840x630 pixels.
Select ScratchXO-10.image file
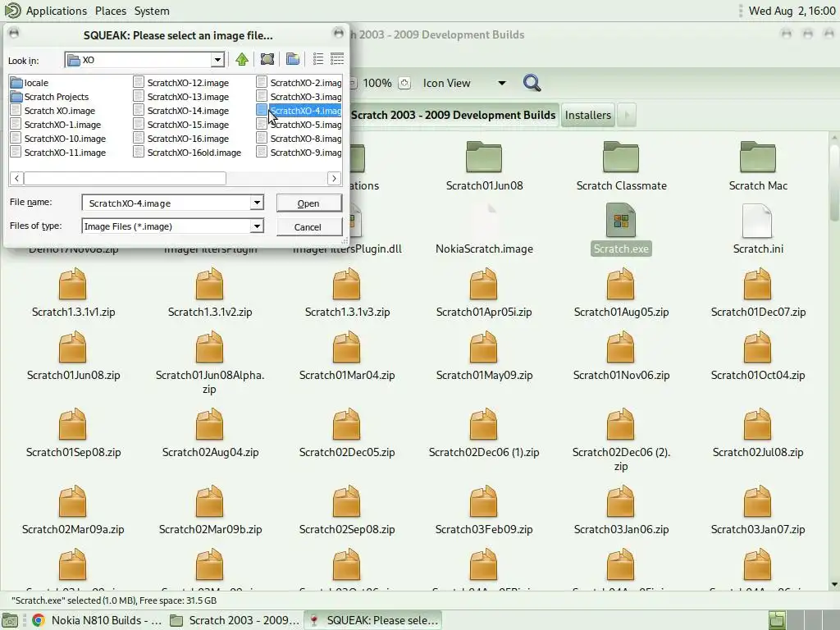pyautogui.click(x=58, y=138)
